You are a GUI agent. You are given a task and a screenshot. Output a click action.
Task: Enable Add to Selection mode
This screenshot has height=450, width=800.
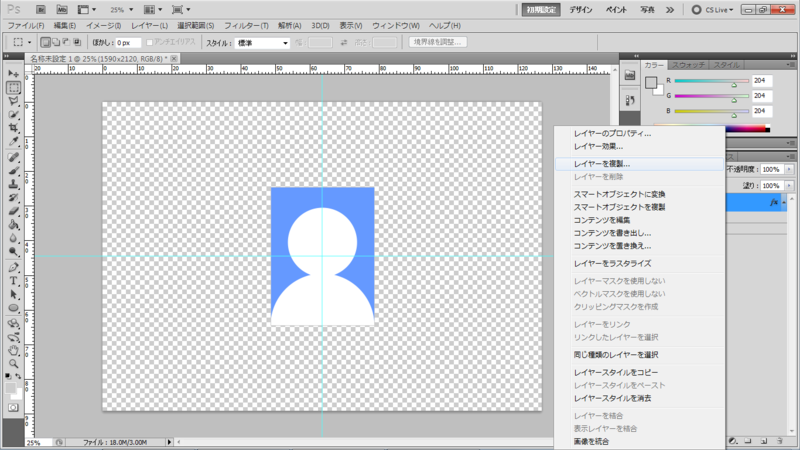click(x=56, y=42)
